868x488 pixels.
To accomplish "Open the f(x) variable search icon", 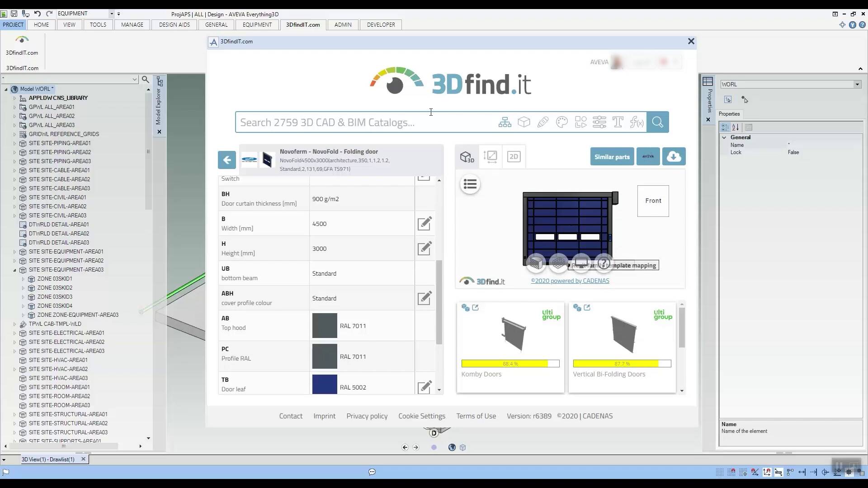I will point(637,122).
